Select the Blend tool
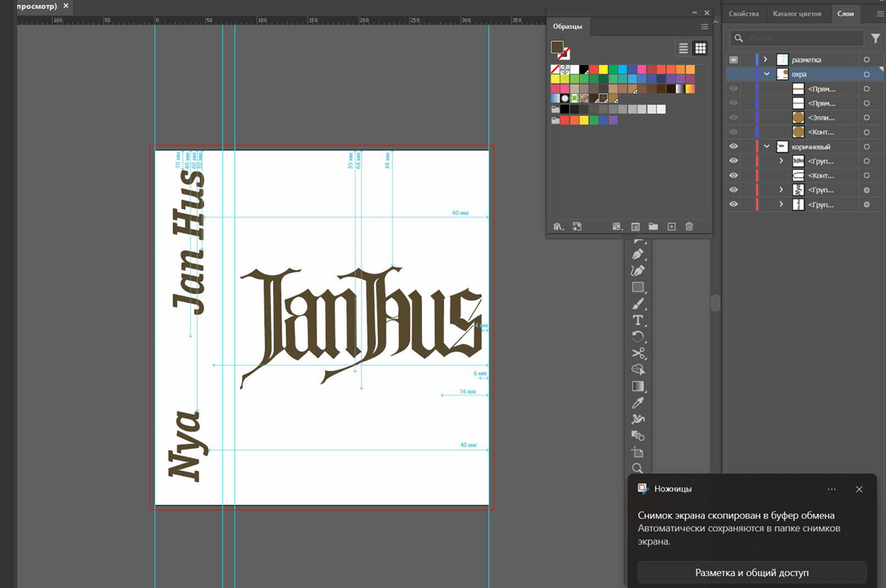The height and width of the screenshot is (588, 886). (x=638, y=435)
